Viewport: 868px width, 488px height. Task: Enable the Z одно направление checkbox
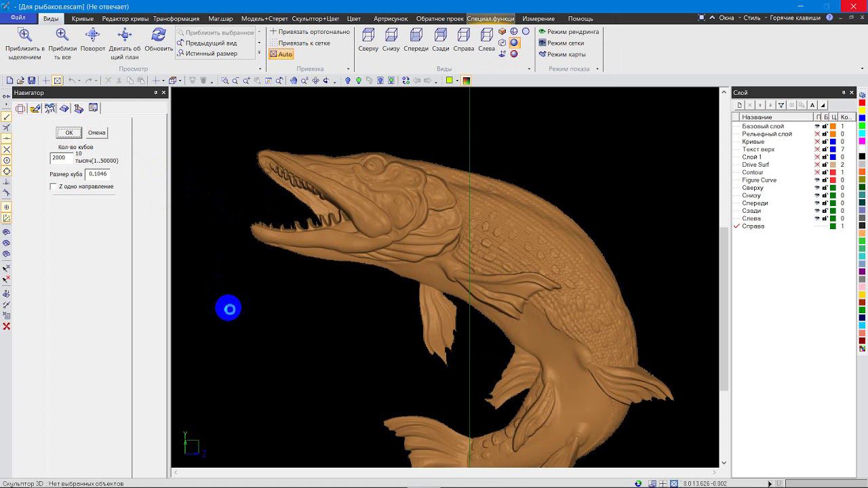pos(54,186)
